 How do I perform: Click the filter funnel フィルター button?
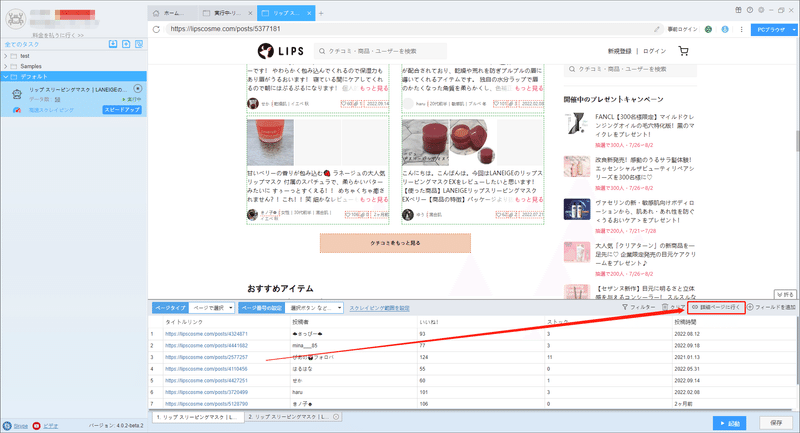tap(638, 308)
